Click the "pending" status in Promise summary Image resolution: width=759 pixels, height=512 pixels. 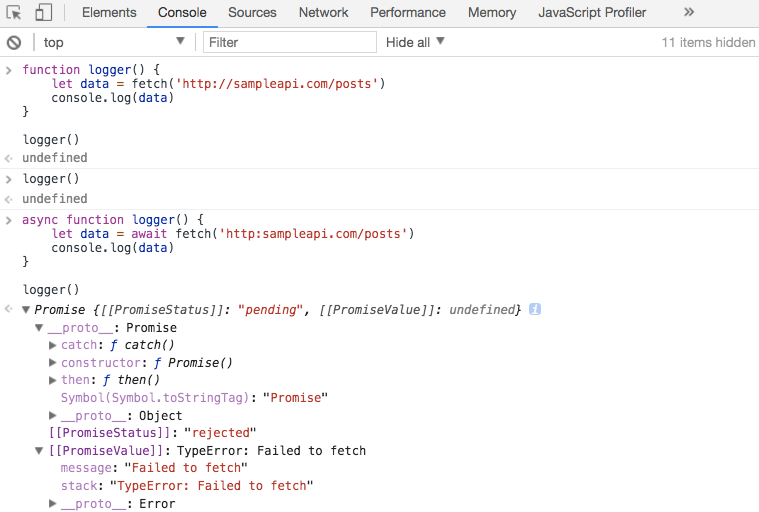coord(270,310)
